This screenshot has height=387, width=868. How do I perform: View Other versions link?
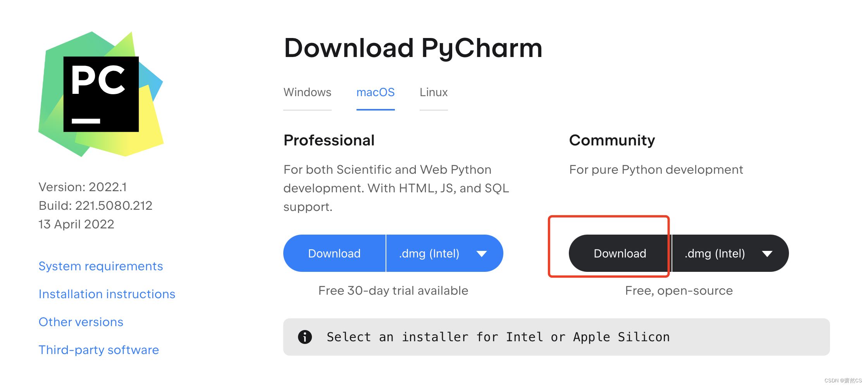pos(81,322)
